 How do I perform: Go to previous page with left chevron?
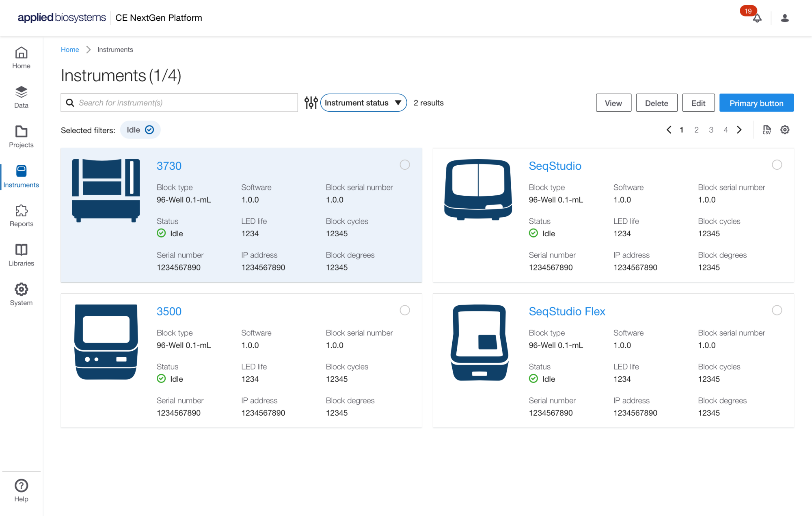point(669,130)
